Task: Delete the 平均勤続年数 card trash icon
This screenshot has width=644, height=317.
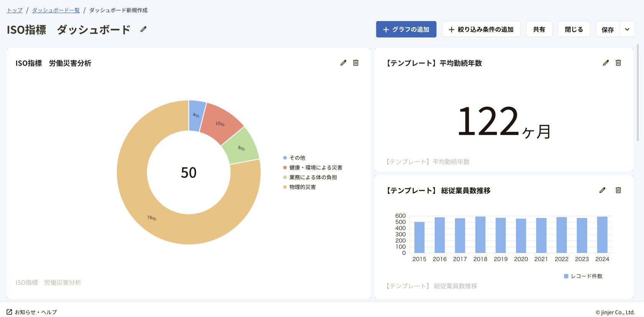Action: 618,63
